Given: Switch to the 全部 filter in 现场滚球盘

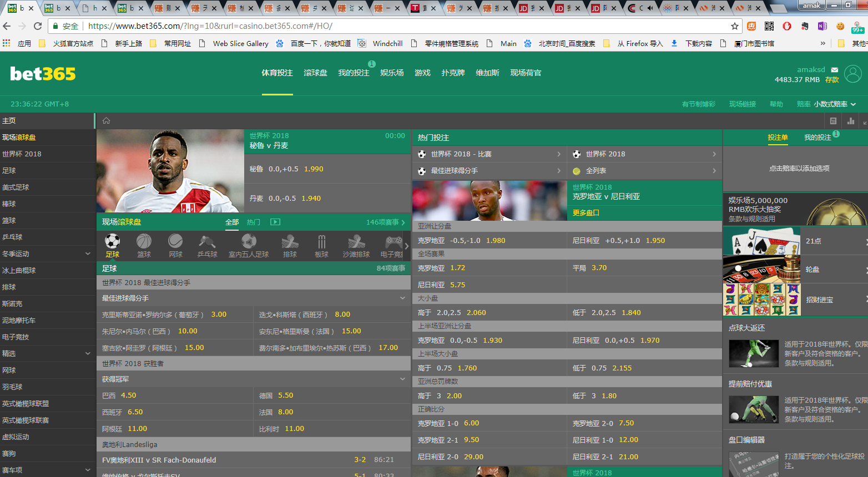Looking at the screenshot, I should [x=232, y=222].
